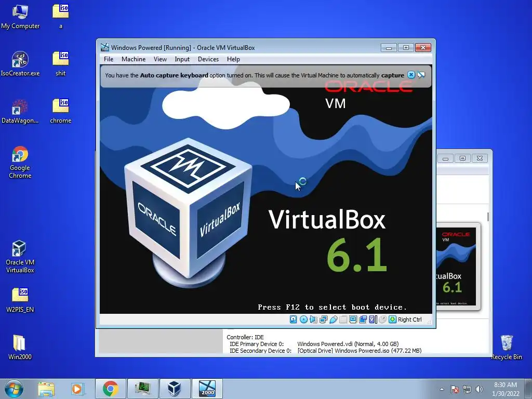532x399 pixels.
Task: Click the display settings status icon
Action: pos(353,320)
